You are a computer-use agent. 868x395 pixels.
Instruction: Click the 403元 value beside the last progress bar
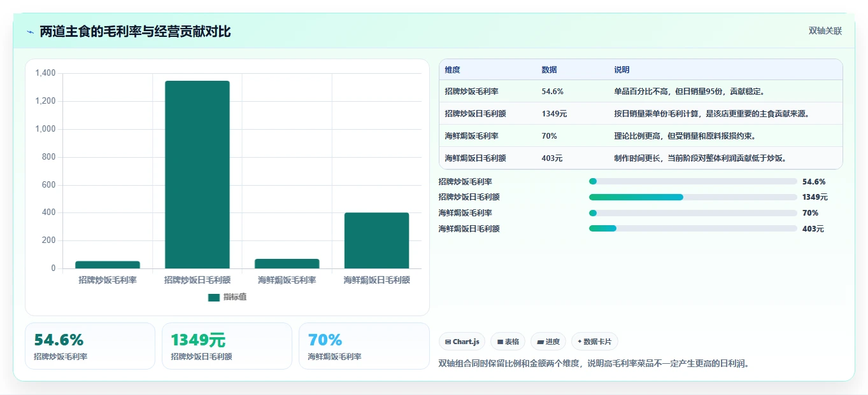pos(813,229)
